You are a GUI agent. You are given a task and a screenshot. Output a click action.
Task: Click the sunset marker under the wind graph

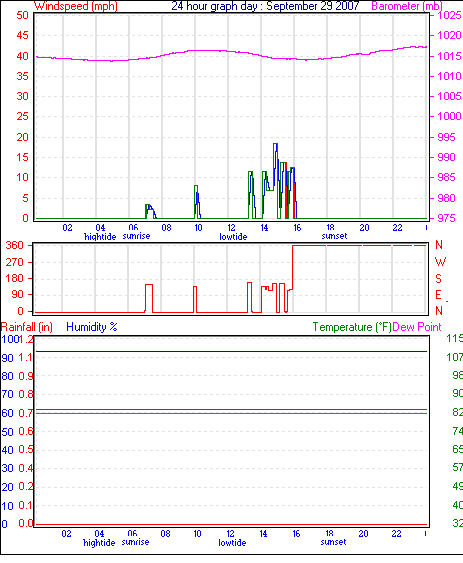point(334,236)
